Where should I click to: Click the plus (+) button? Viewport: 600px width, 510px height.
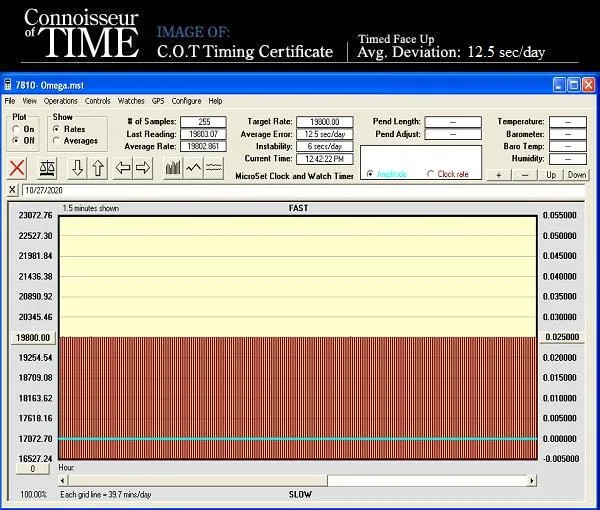pos(499,175)
